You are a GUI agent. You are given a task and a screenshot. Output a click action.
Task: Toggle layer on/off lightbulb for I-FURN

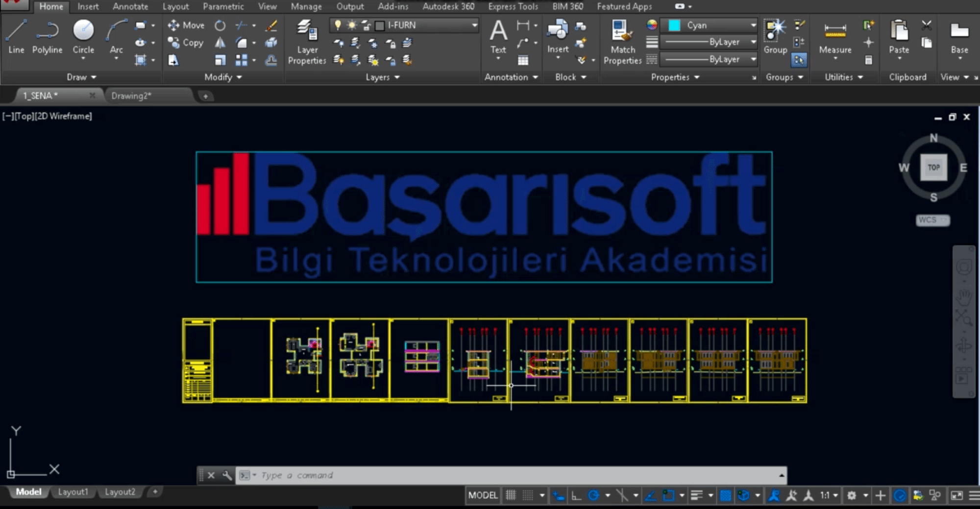click(338, 25)
